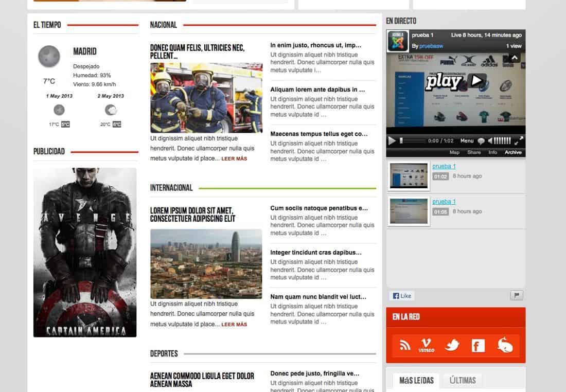Viewport: 566px width, 392px height.
Task: Click the video title prueba 1 in header
Action: tap(422, 35)
